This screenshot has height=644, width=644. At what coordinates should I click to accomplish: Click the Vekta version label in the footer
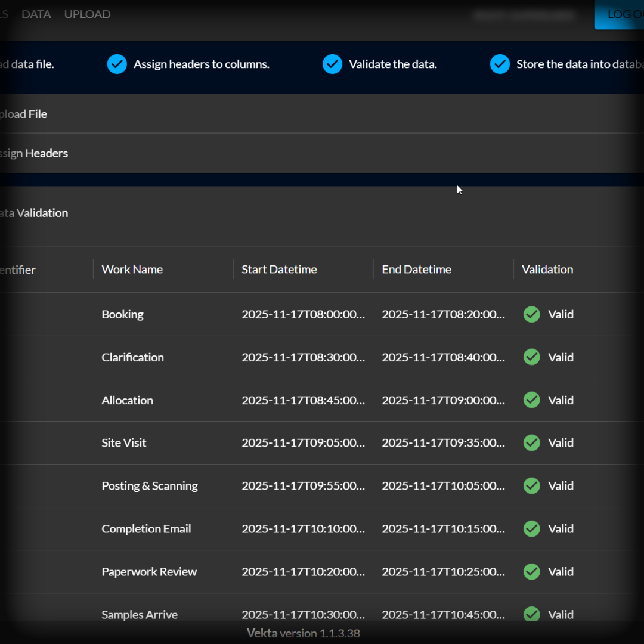(303, 633)
